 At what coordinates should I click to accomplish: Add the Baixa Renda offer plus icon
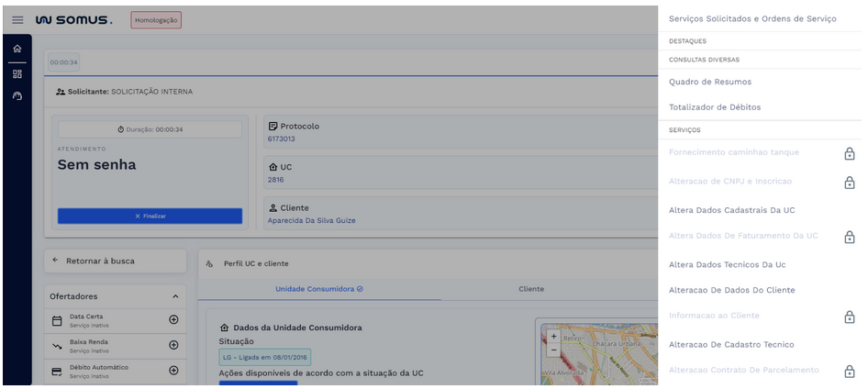pyautogui.click(x=173, y=345)
